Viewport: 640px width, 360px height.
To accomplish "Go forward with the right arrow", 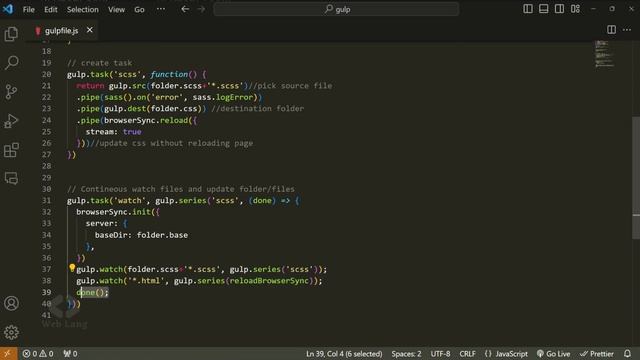I will coord(201,9).
